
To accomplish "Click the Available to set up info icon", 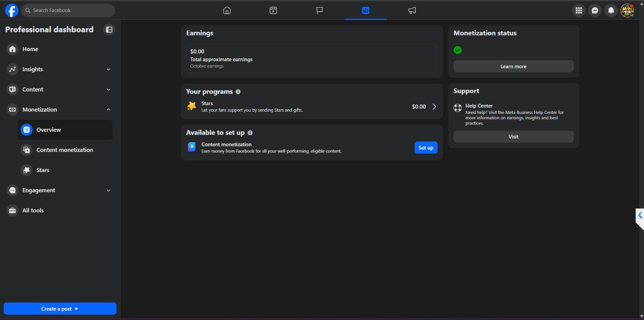I will coord(250,133).
